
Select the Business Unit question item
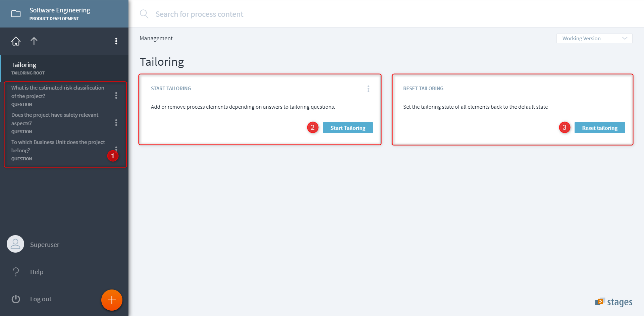[58, 146]
